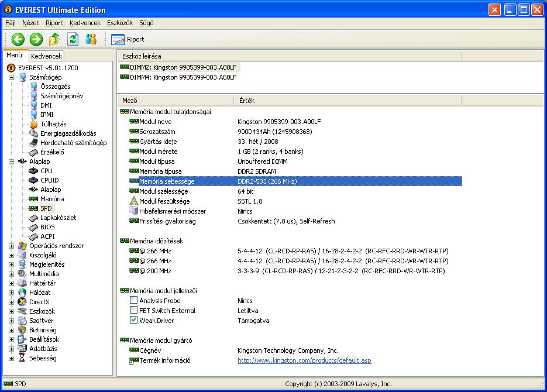Expand the Hálózat node
Image resolution: width=547 pixels, height=392 pixels.
pos(12,293)
